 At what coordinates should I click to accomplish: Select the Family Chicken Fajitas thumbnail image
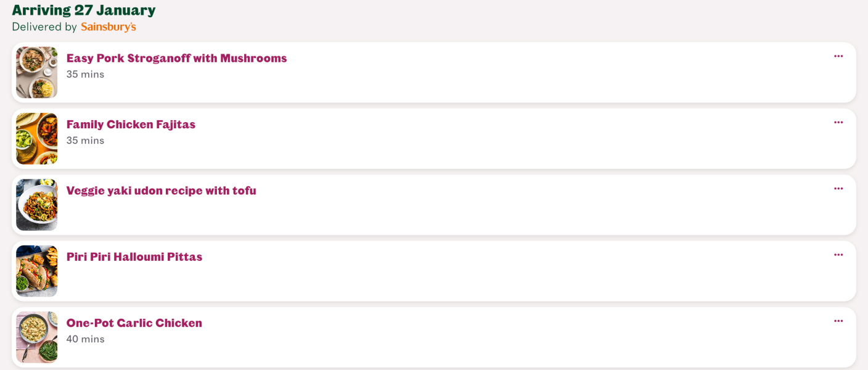pos(37,139)
